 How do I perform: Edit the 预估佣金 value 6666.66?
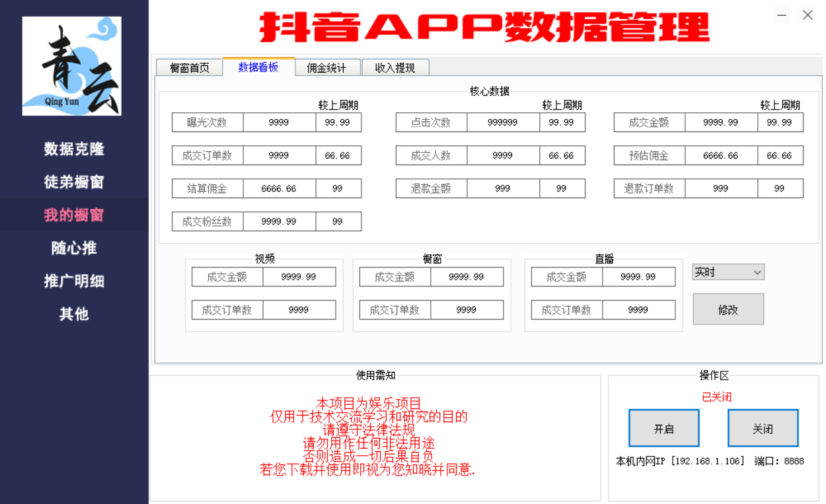(721, 155)
